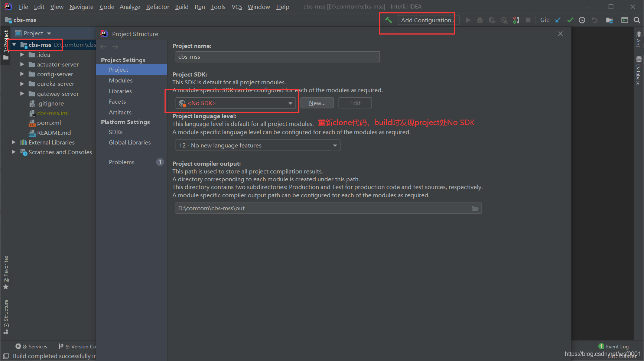Screen dimensions: 644x361
Task: Close the Project Structure dialog
Action: coord(560,34)
